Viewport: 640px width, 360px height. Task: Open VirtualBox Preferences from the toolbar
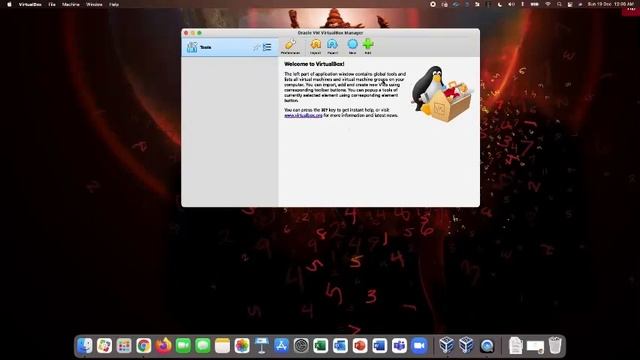pyautogui.click(x=290, y=47)
